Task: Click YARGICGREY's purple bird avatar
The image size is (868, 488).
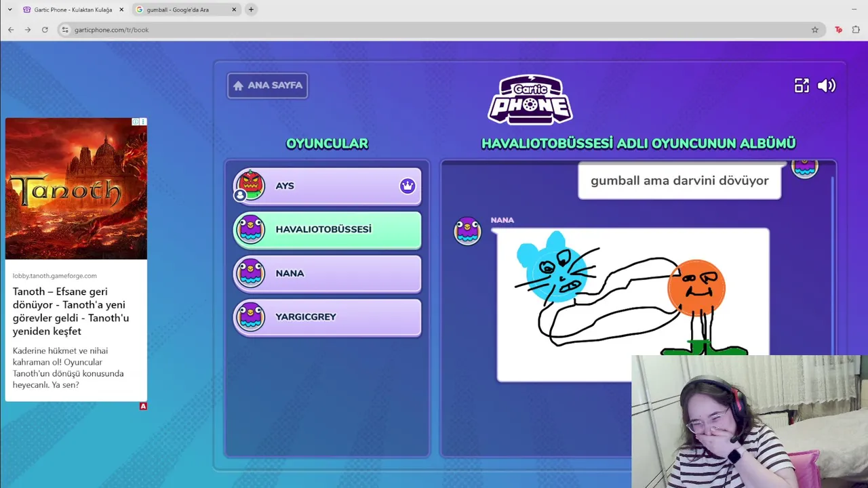Action: [x=250, y=317]
